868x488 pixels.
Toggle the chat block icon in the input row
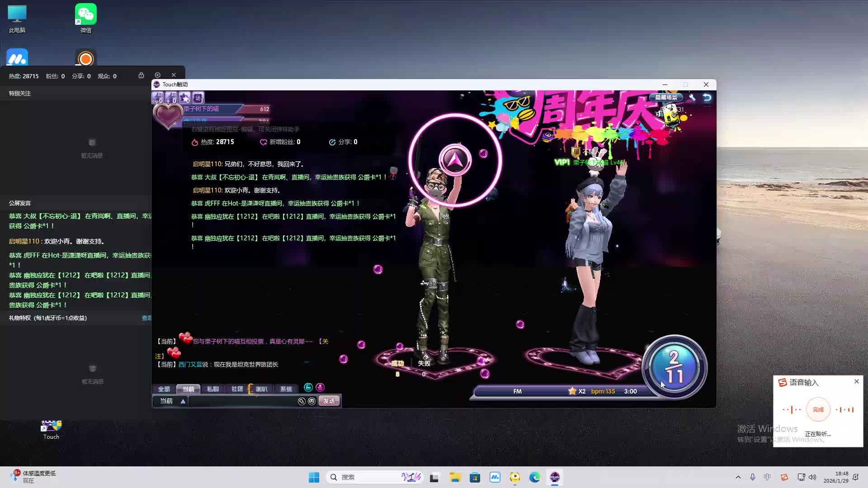(302, 401)
